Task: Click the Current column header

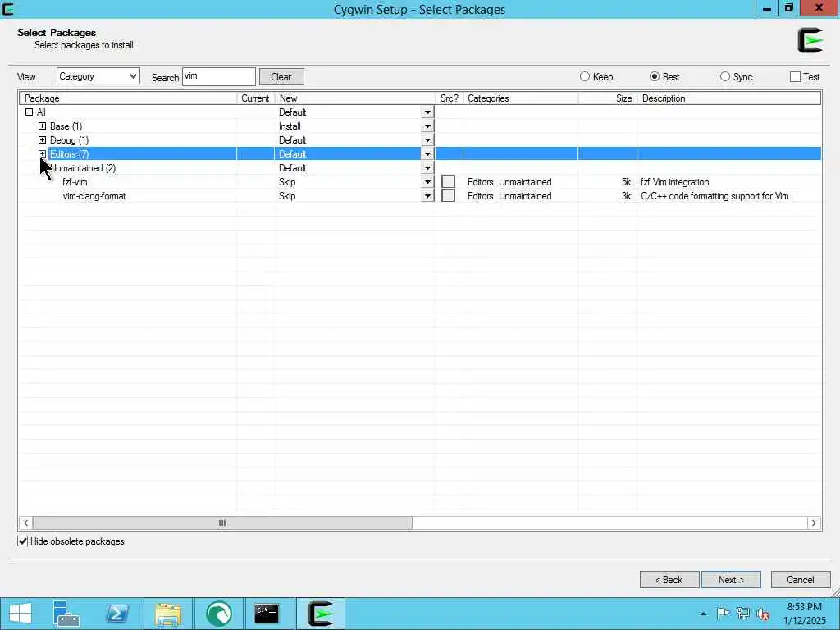Action: click(256, 98)
